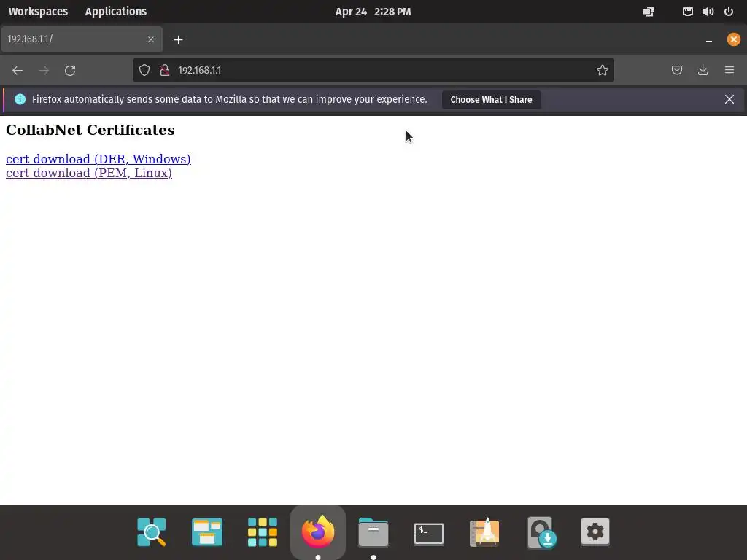Open the applications grid dock icon
The width and height of the screenshot is (747, 560).
pos(263,532)
